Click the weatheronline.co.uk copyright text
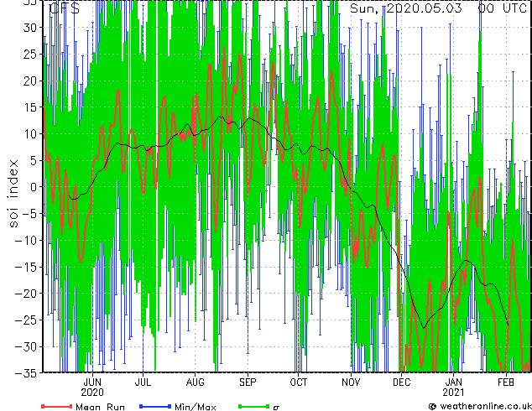This screenshot has width=532, height=411. coord(481,406)
